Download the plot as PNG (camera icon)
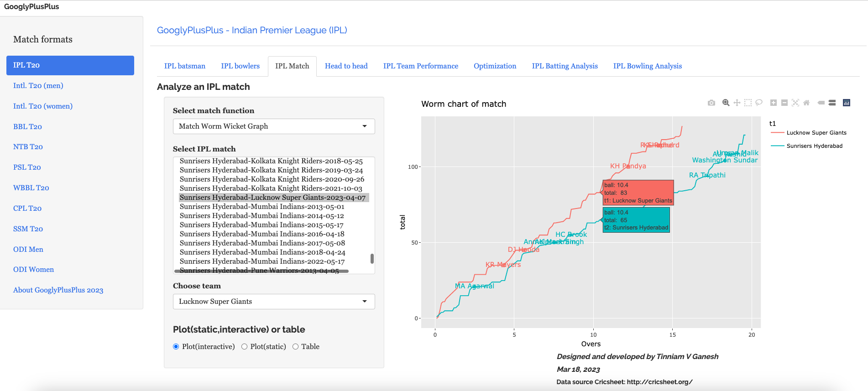Image resolution: width=868 pixels, height=391 pixels. tap(711, 103)
